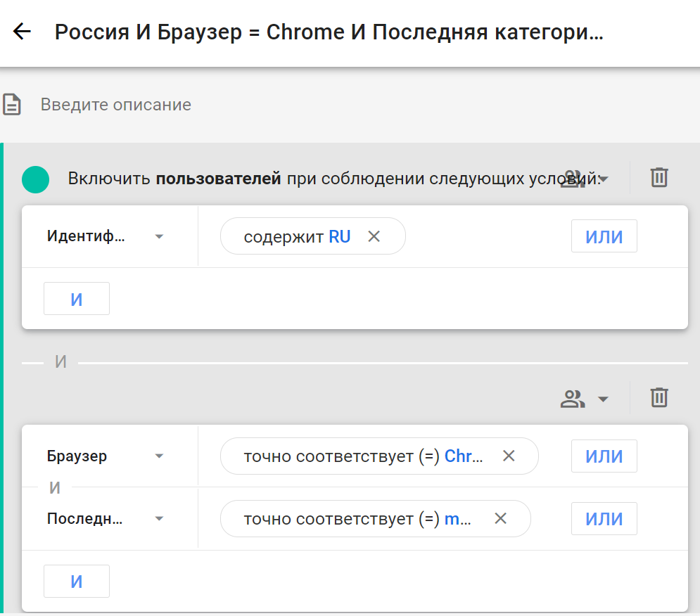Click И button under the Последн… condition
This screenshot has width=700, height=616.
[77, 582]
